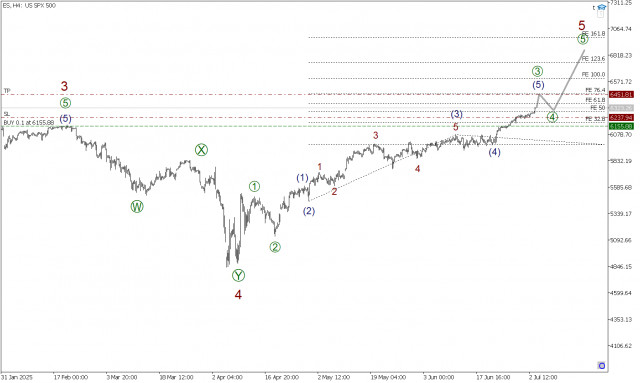Click the ES, H4: US SPX 500 chart title
This screenshot has height=383, width=640.
tap(29, 6)
